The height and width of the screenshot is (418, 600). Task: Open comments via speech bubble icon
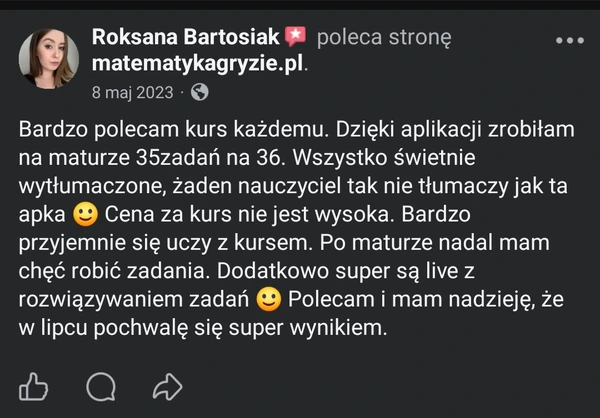pos(101,385)
